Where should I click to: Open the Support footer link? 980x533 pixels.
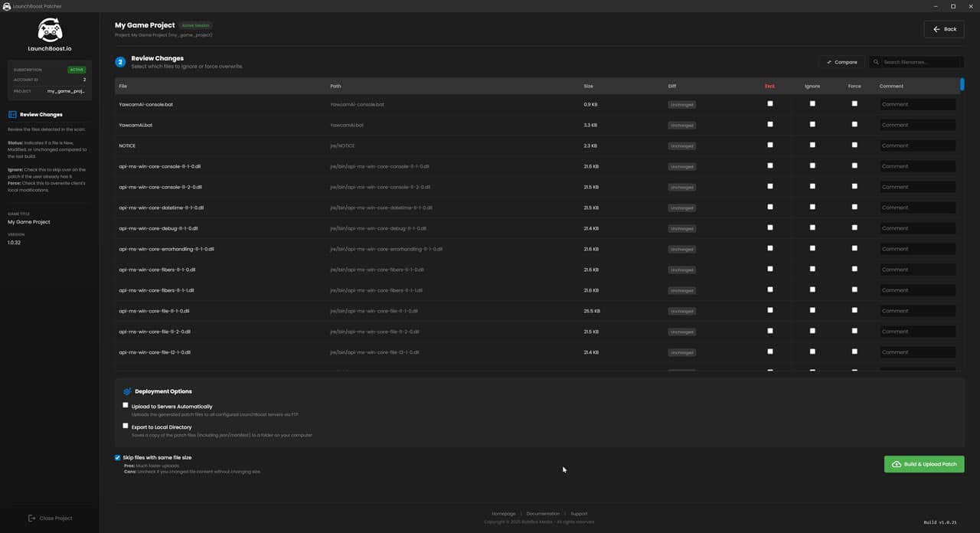point(579,514)
